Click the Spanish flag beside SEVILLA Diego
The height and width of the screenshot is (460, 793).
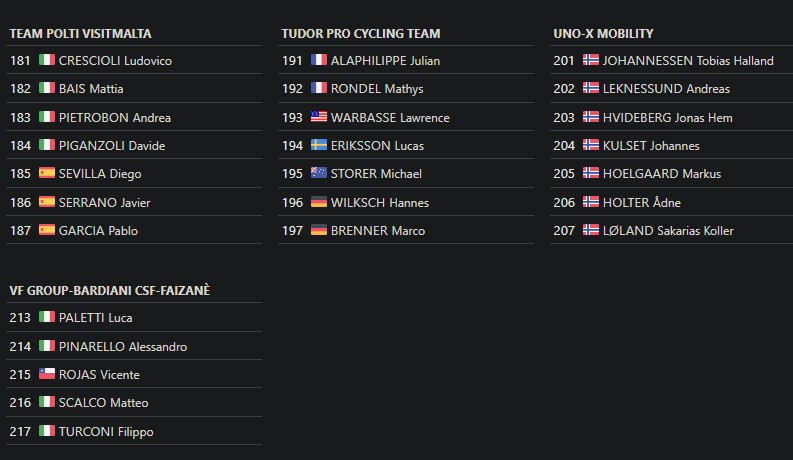46,173
